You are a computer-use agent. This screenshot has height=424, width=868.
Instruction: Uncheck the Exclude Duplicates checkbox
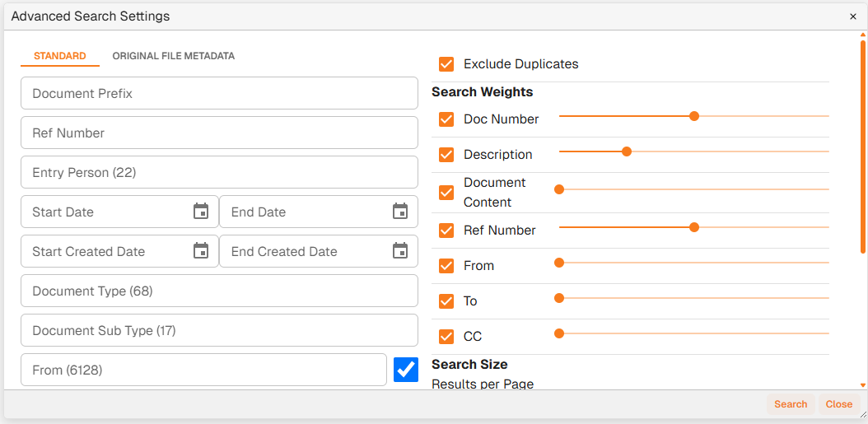[446, 64]
